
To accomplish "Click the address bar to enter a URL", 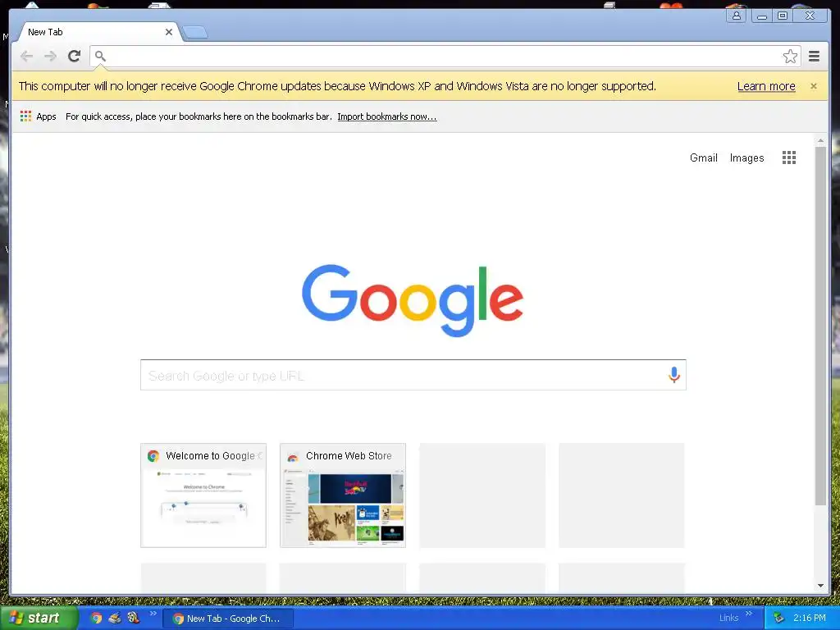I will [x=445, y=57].
